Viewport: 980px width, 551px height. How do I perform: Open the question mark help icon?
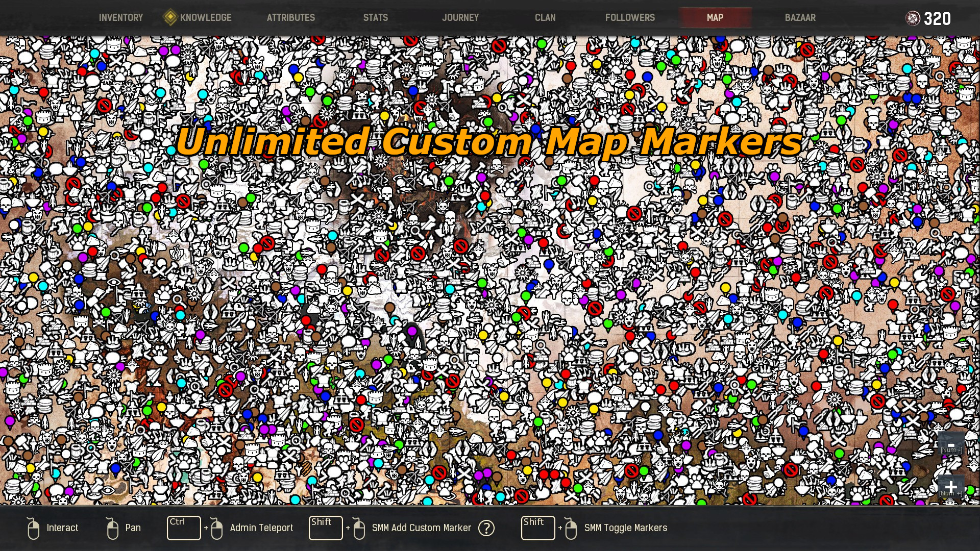(486, 528)
